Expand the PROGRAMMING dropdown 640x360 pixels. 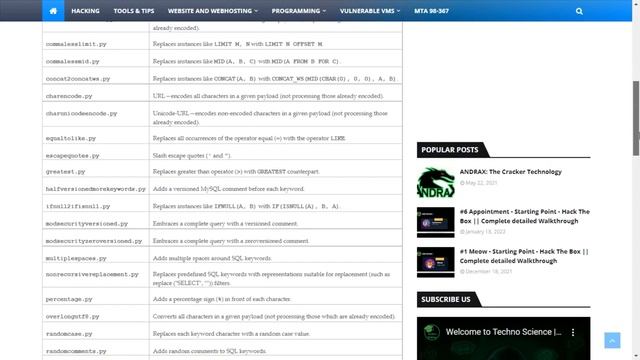coord(299,11)
